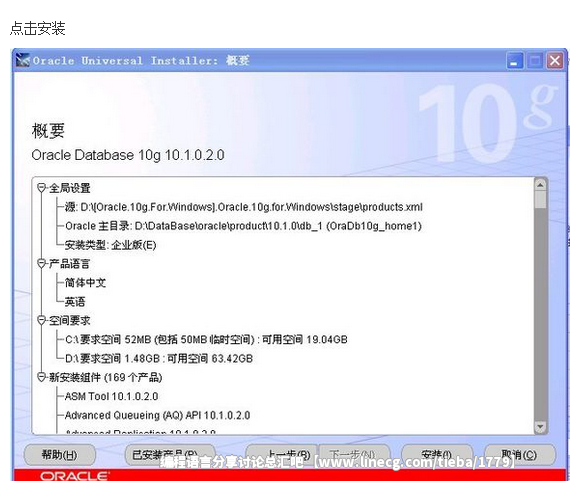This screenshot has height=481, width=575.
Task: Close the Oracle Universal Installer window
Action: [555, 60]
